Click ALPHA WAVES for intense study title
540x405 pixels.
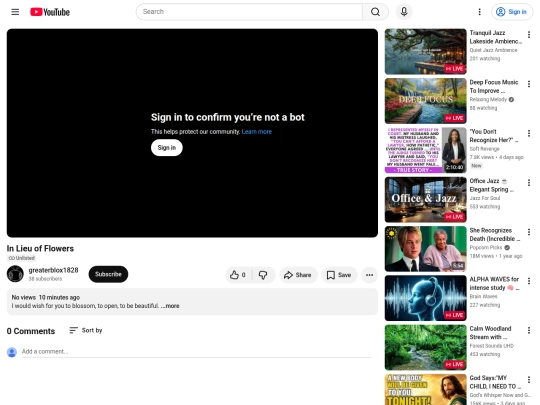tap(494, 283)
